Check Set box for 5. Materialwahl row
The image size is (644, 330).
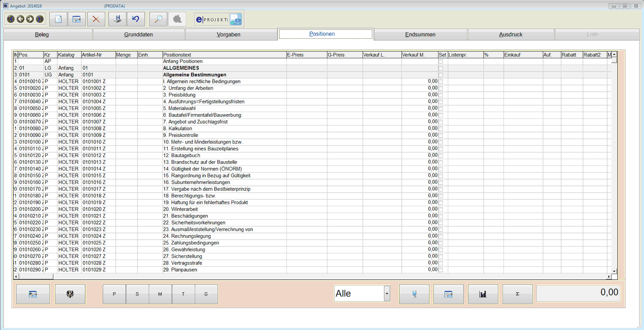(x=440, y=109)
